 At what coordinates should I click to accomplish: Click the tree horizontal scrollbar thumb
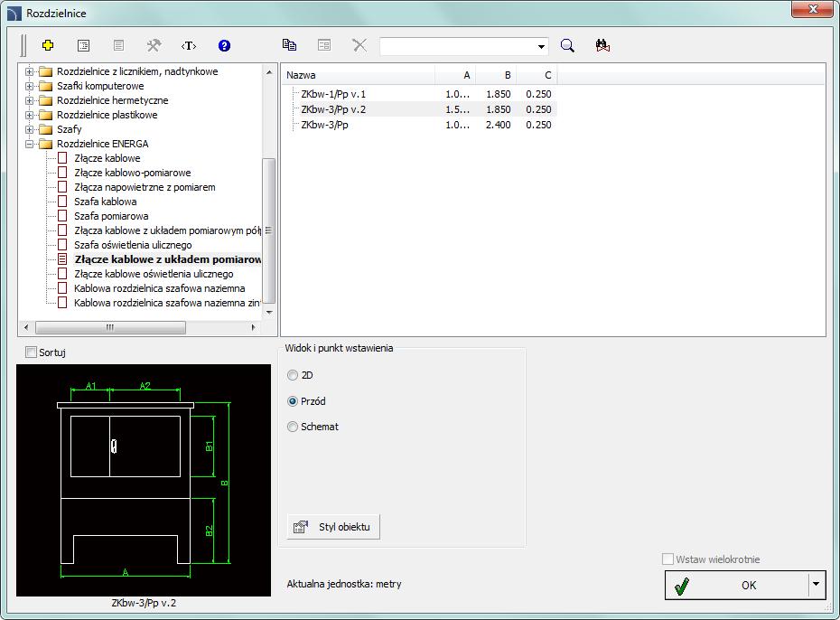pyautogui.click(x=110, y=327)
